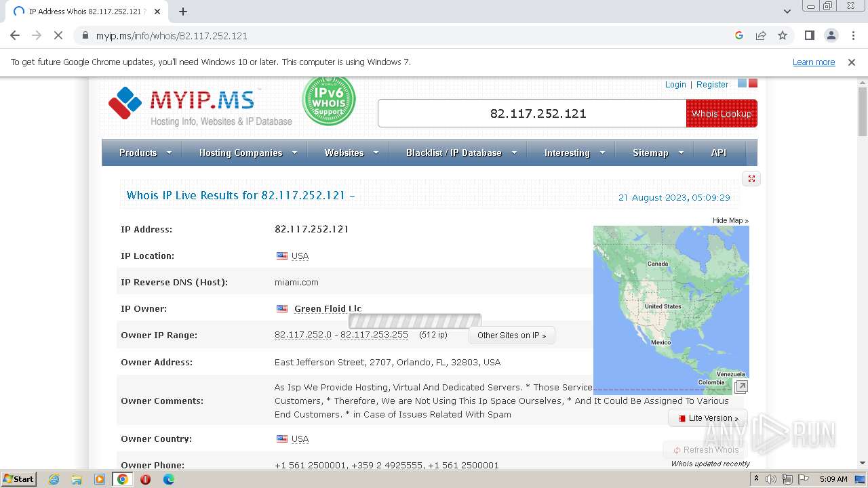Click the 82.117.252.0 - 82.117.253.255 range link
868x488 pixels.
click(341, 335)
